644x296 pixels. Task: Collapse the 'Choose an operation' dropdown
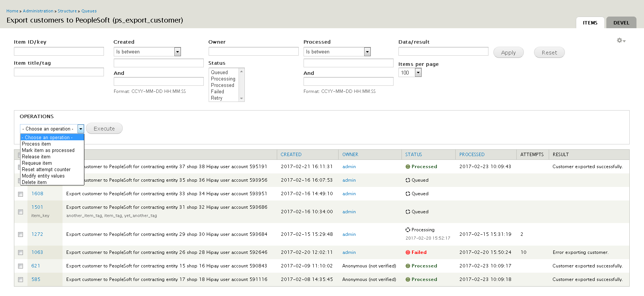52,129
